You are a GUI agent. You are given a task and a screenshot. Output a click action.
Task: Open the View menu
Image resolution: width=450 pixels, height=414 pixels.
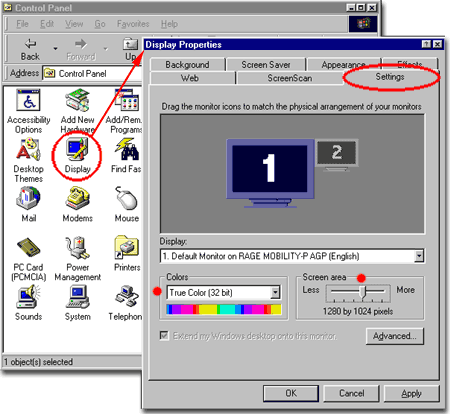click(x=74, y=24)
